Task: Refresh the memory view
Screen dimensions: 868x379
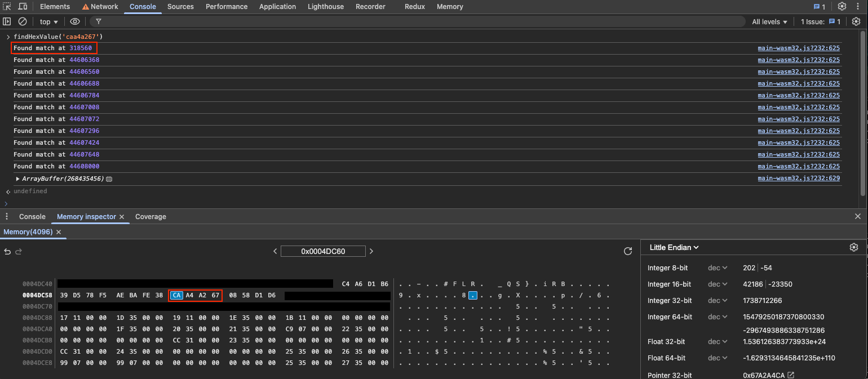Action: (x=628, y=251)
